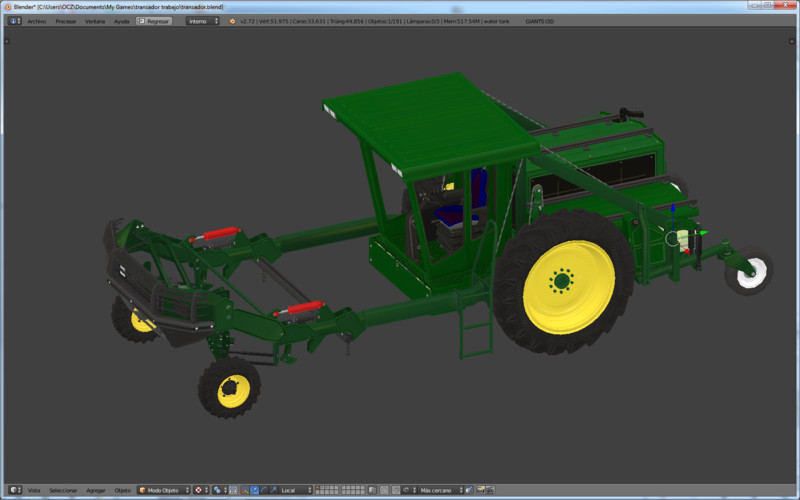Toggle the 3D manipulator widget
Viewport: 800px width, 500px height.
(x=244, y=490)
